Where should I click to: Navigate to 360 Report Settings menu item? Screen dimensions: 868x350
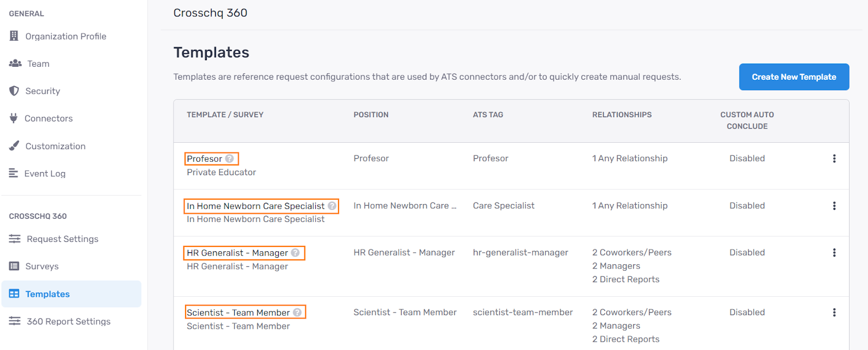click(68, 321)
